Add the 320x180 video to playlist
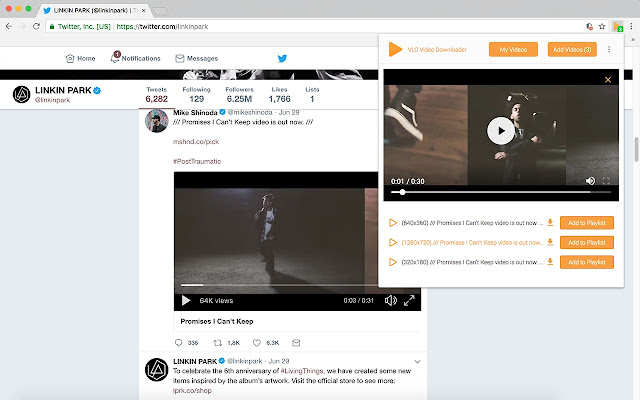 (587, 262)
